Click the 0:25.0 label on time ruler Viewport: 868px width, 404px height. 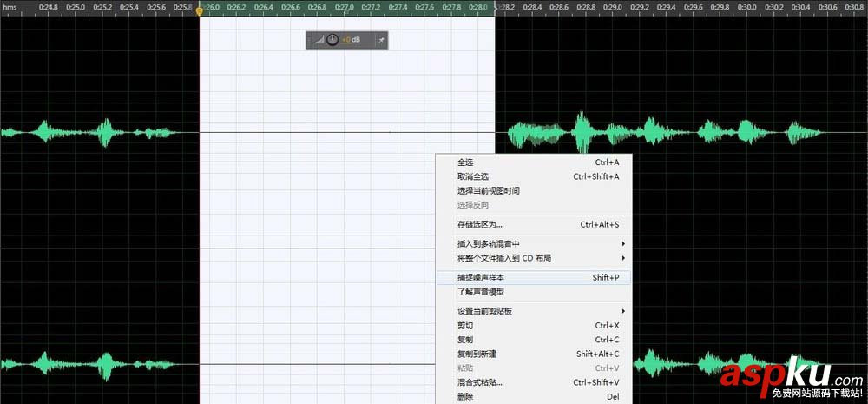(x=76, y=7)
